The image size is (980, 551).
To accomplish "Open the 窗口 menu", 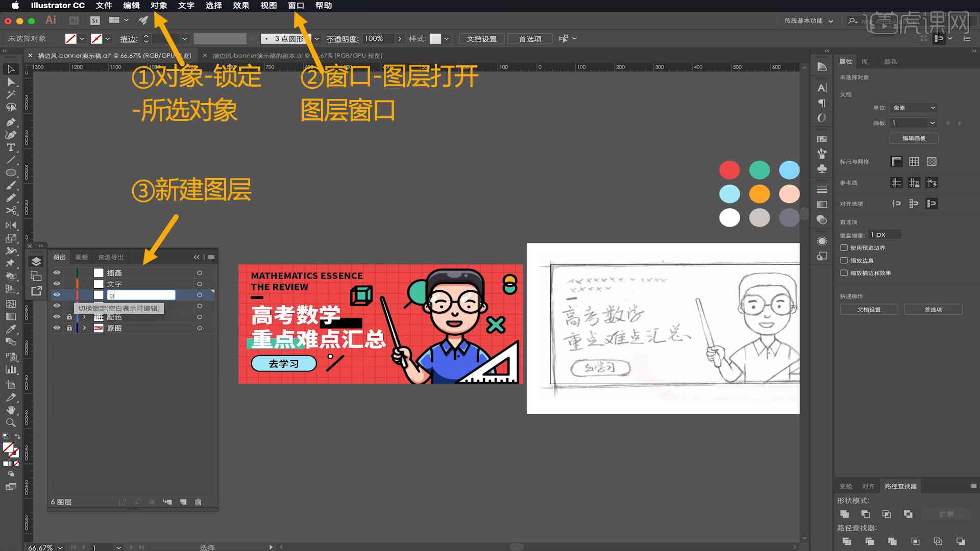I will [x=296, y=6].
